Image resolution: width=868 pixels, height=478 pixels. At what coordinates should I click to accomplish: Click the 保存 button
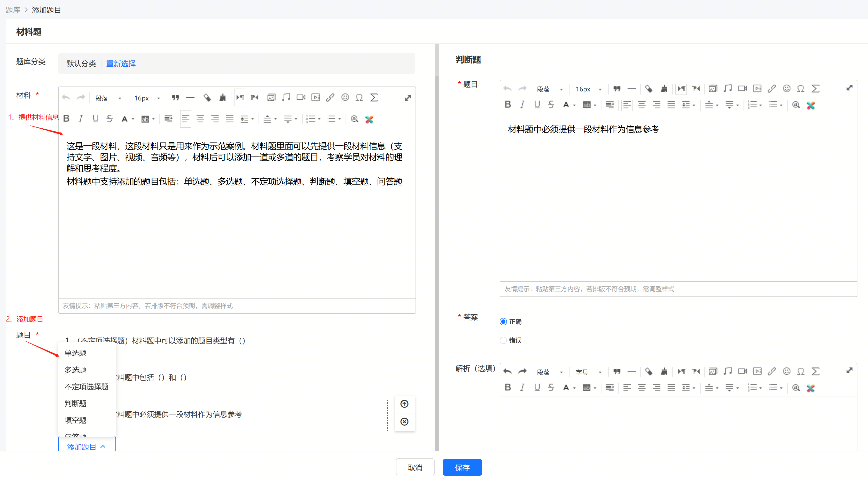click(462, 467)
